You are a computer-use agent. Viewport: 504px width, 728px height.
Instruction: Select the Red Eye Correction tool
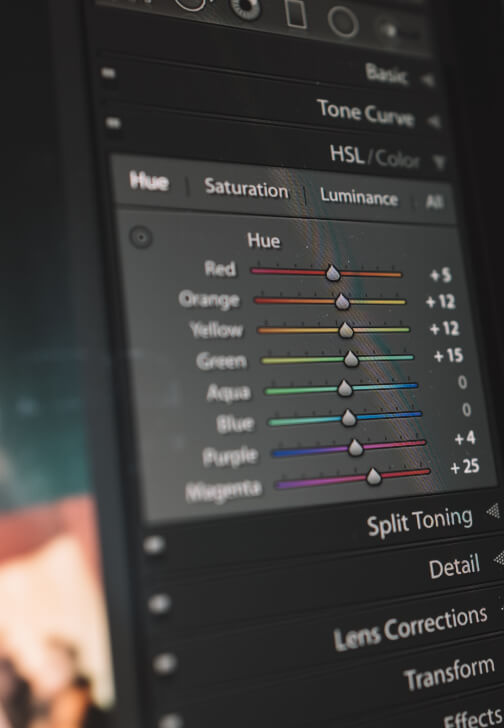click(247, 8)
